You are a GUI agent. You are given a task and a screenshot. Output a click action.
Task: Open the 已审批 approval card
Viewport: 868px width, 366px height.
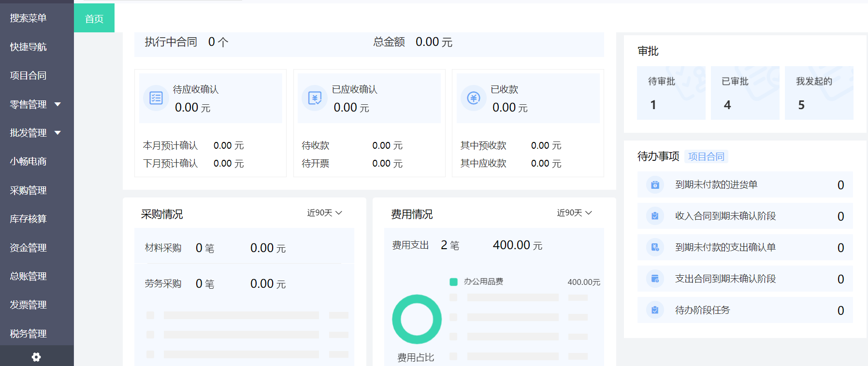tap(745, 93)
